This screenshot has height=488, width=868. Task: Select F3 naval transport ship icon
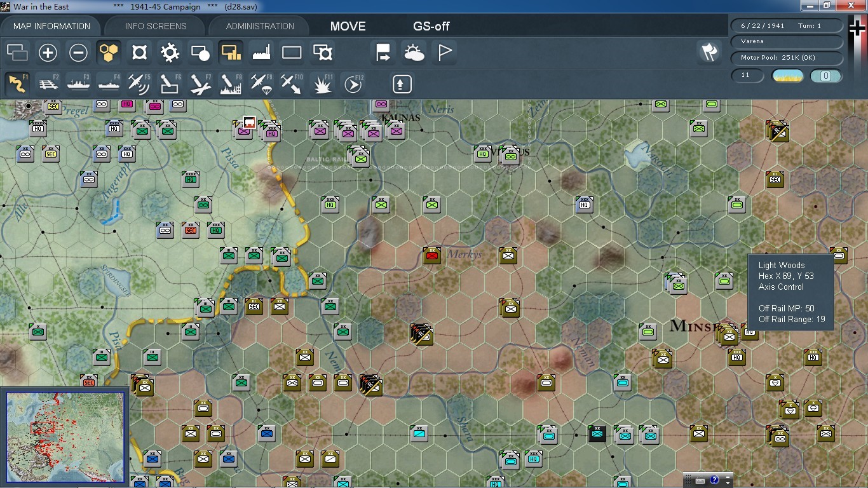pyautogui.click(x=78, y=84)
